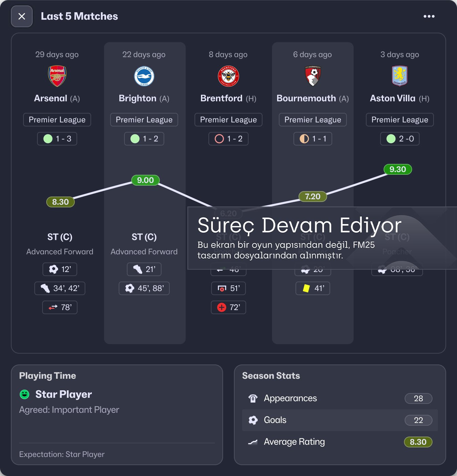The image size is (457, 476).
Task: Click 'Agreed: Important Player' text
Action: [69, 410]
